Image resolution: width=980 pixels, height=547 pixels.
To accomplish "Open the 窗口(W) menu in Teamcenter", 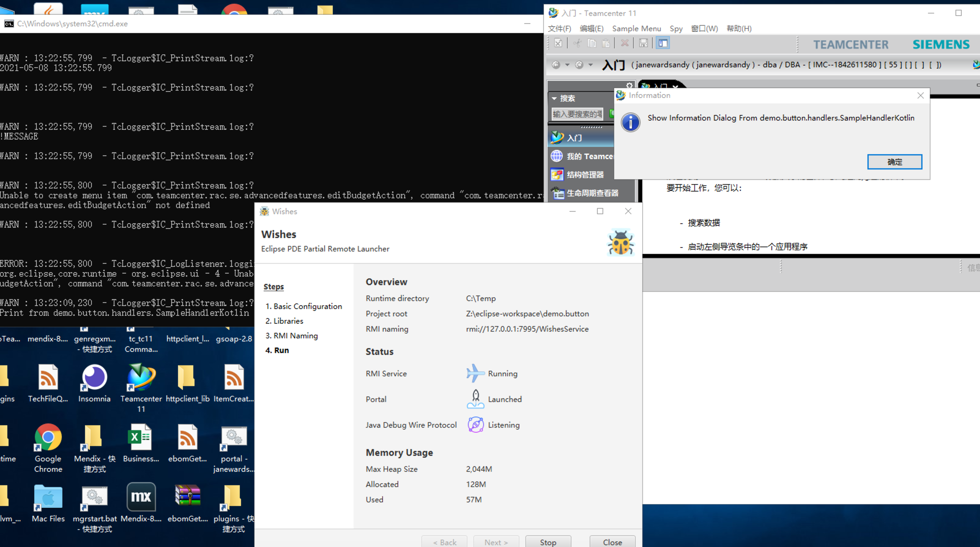I will pos(704,28).
